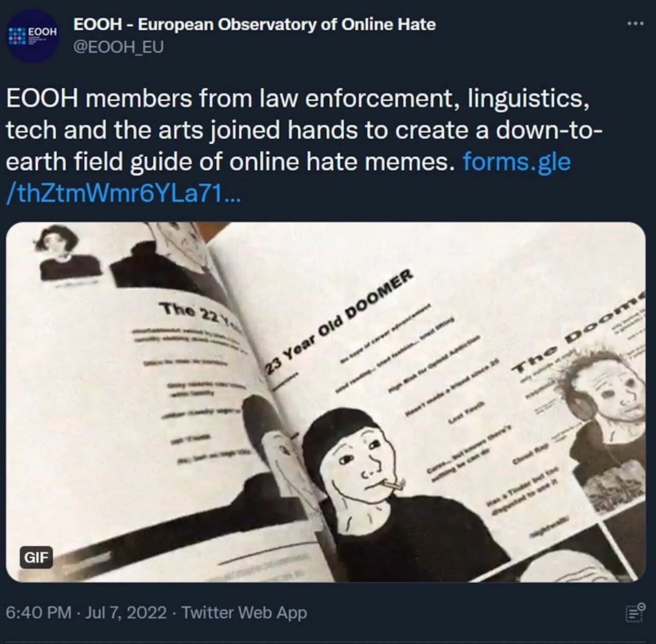Viewport: 656px width, 644px height.
Task: Click the 6:40 PM · Jul 7, 2022 timestamp
Action: (x=86, y=613)
